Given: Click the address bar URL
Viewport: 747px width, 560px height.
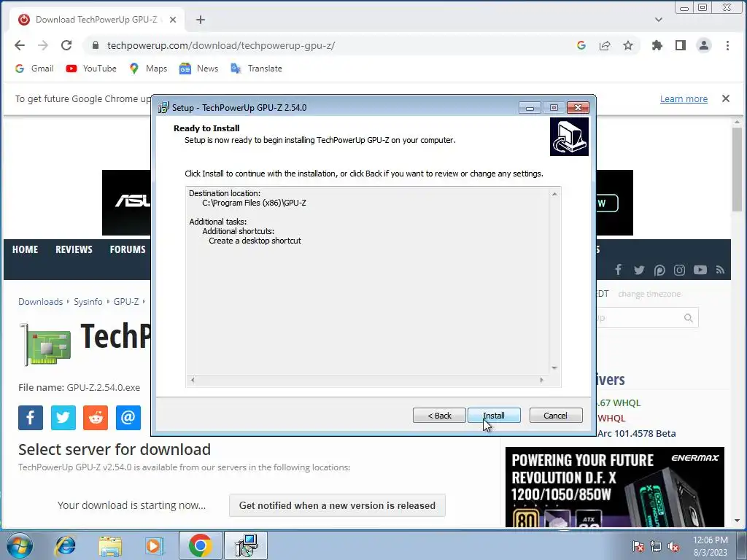Looking at the screenshot, I should [x=221, y=45].
